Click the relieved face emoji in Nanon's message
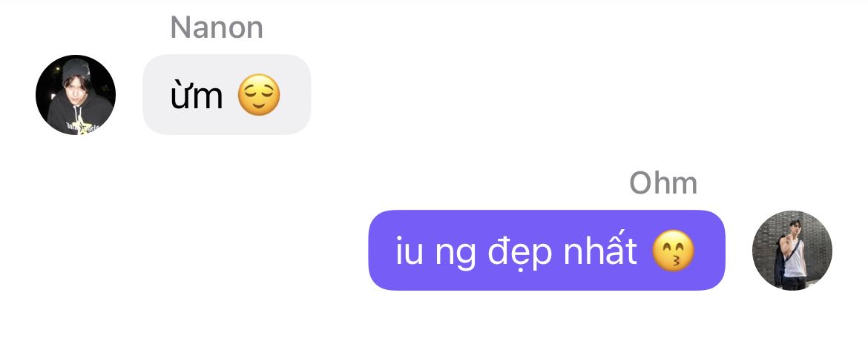Viewport: 868px width, 350px height. 259,95
